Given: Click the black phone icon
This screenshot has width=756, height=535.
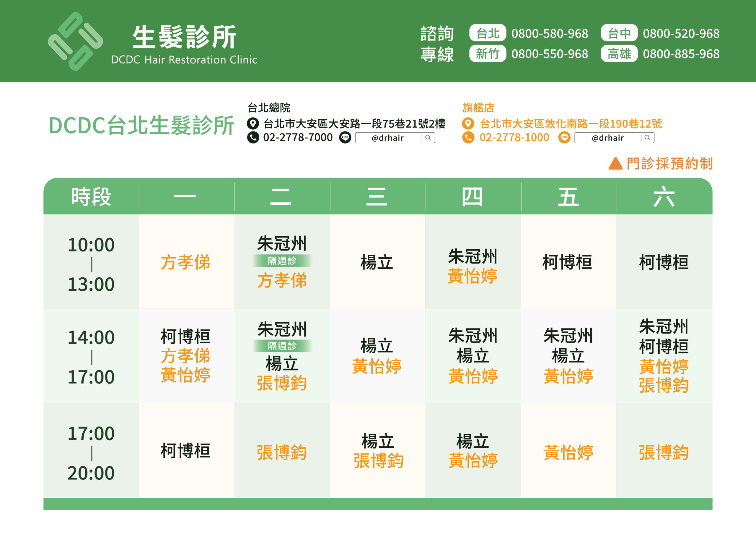Looking at the screenshot, I should (253, 137).
